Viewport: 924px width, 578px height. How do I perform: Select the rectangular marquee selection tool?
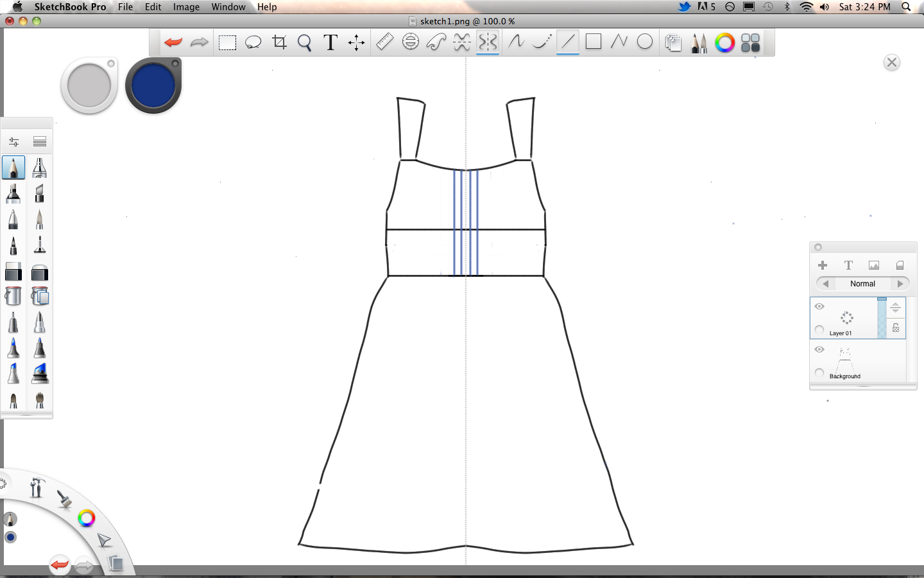pos(227,43)
